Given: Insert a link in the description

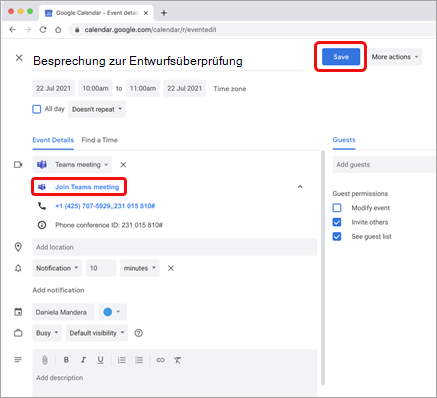Looking at the screenshot, I should pyautogui.click(x=160, y=360).
